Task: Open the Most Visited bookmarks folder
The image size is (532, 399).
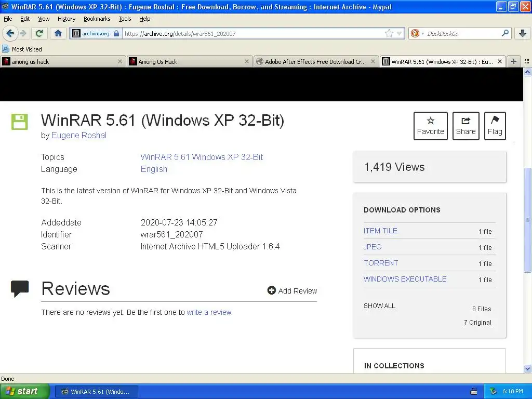Action: coord(22,49)
